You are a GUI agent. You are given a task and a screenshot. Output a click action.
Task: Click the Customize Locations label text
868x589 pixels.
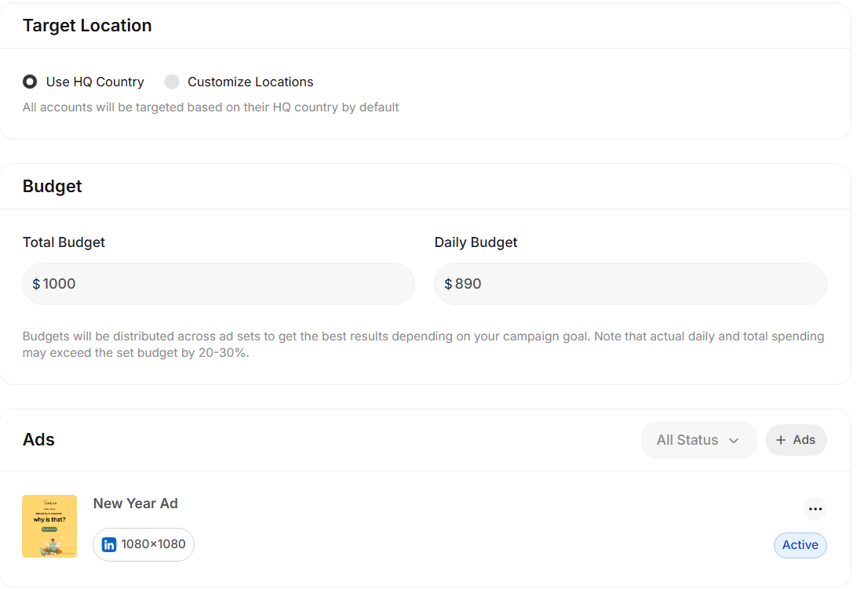tap(250, 82)
